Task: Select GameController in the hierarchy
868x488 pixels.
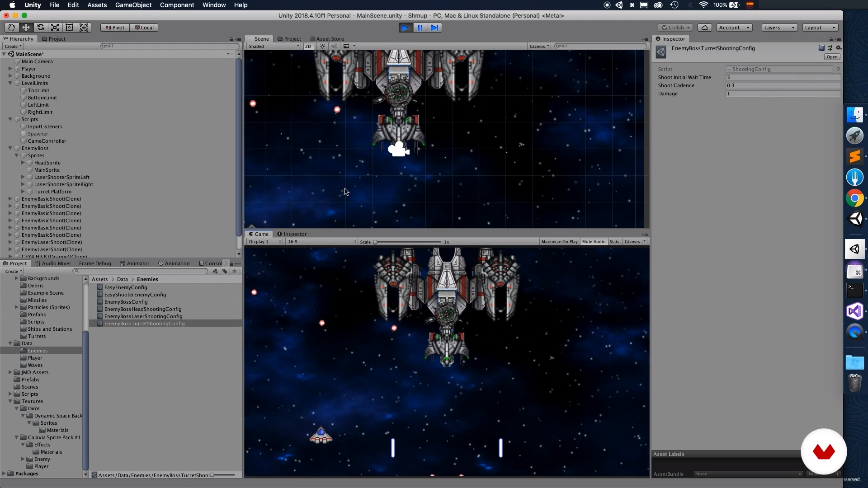Action: click(x=47, y=141)
